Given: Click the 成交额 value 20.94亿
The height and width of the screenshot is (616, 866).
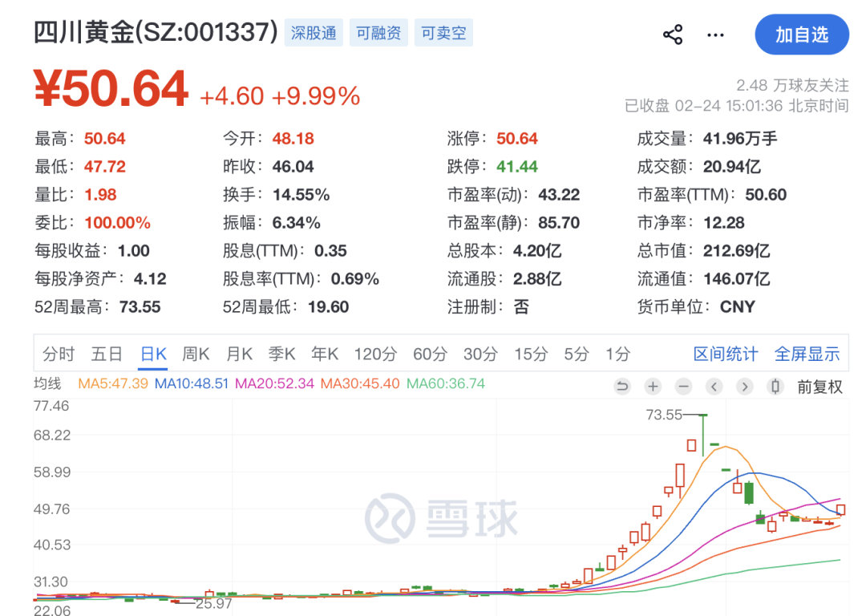Looking at the screenshot, I should pyautogui.click(x=732, y=166).
